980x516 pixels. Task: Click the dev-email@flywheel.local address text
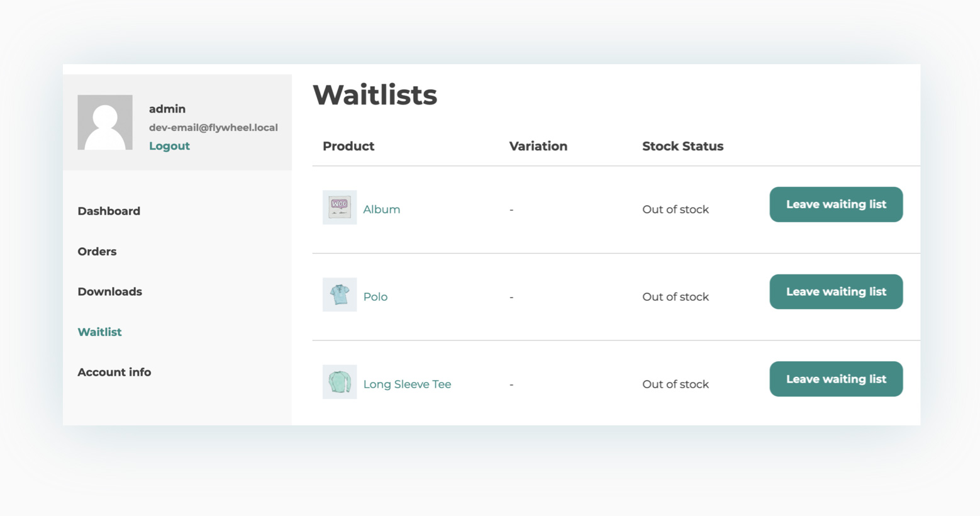pos(213,128)
